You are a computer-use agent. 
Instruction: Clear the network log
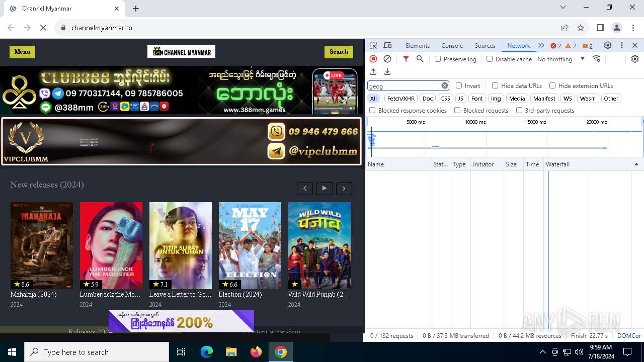pos(387,59)
